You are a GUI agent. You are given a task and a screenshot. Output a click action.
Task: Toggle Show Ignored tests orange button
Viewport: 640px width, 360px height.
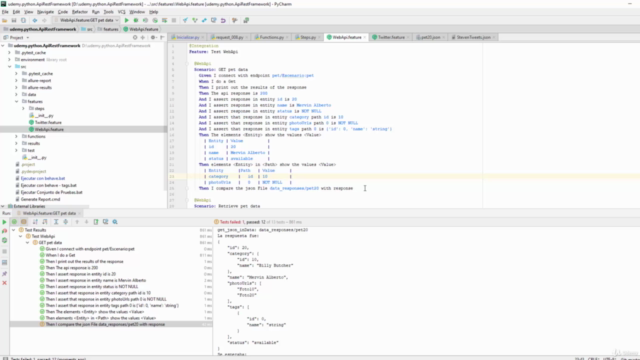24,222
